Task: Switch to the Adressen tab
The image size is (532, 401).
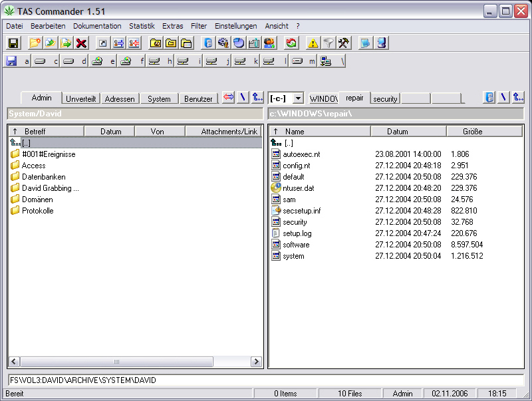Action: 120,98
